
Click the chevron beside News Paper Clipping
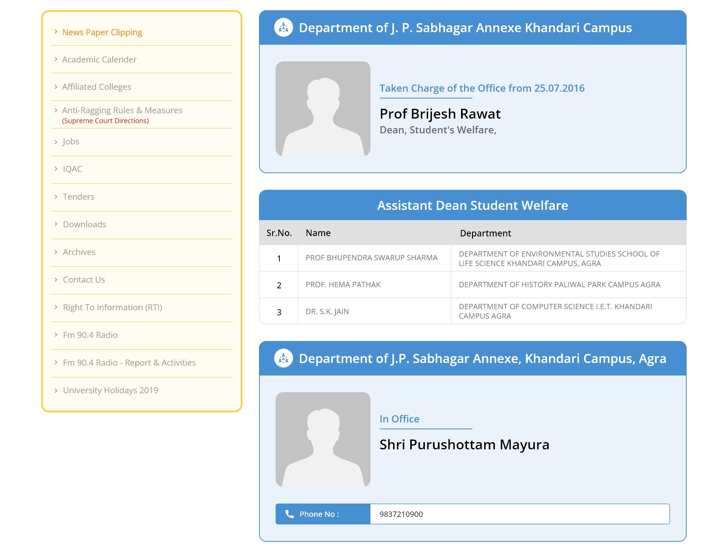56,32
